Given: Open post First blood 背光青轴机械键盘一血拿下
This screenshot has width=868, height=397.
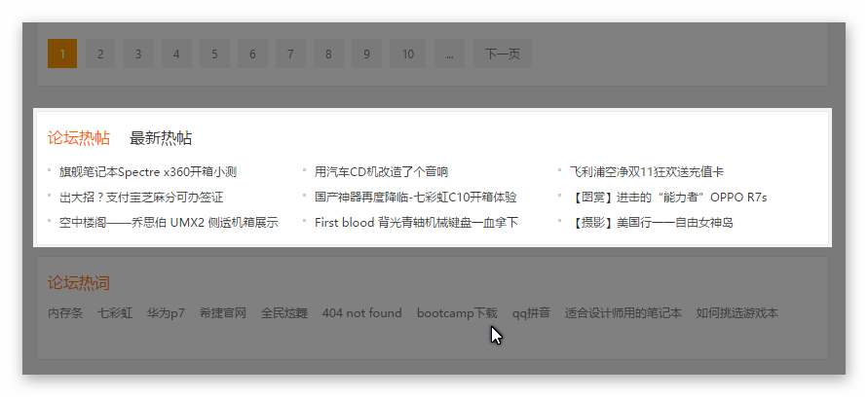Looking at the screenshot, I should coord(416,223).
